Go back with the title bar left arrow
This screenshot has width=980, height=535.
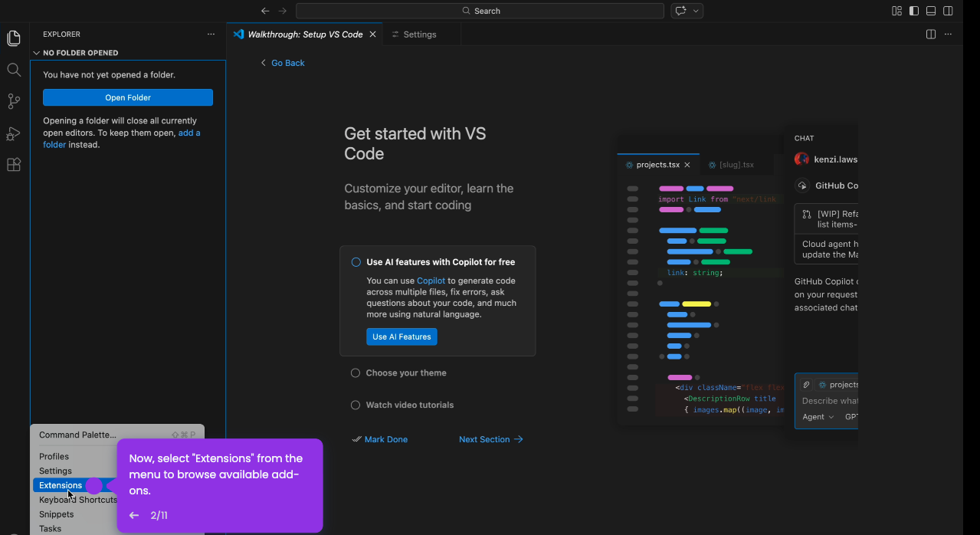[265, 11]
